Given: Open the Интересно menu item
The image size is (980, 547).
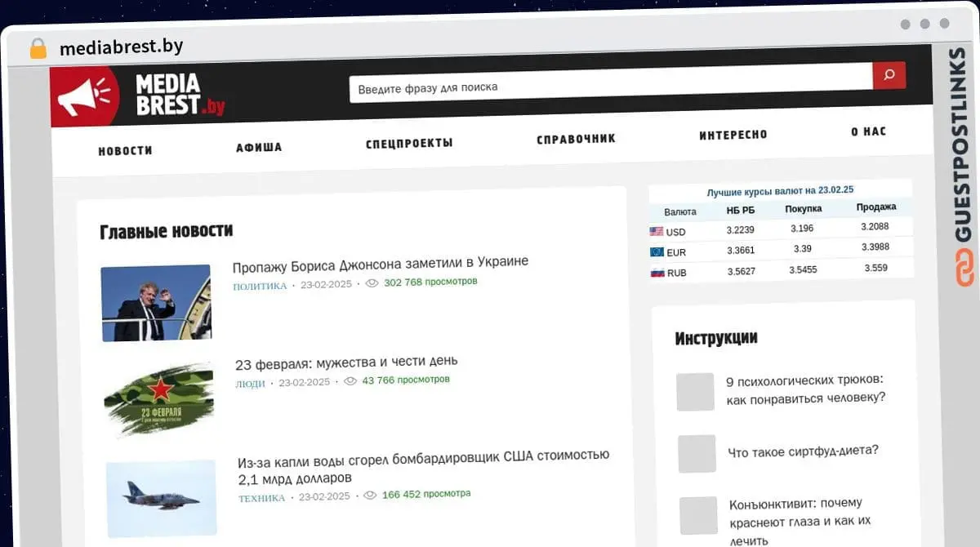Looking at the screenshot, I should point(733,136).
